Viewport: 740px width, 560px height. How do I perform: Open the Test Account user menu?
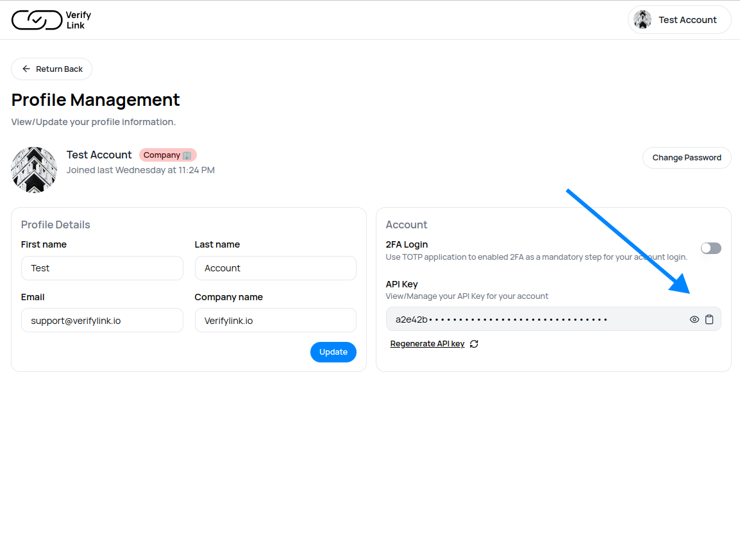tap(680, 20)
